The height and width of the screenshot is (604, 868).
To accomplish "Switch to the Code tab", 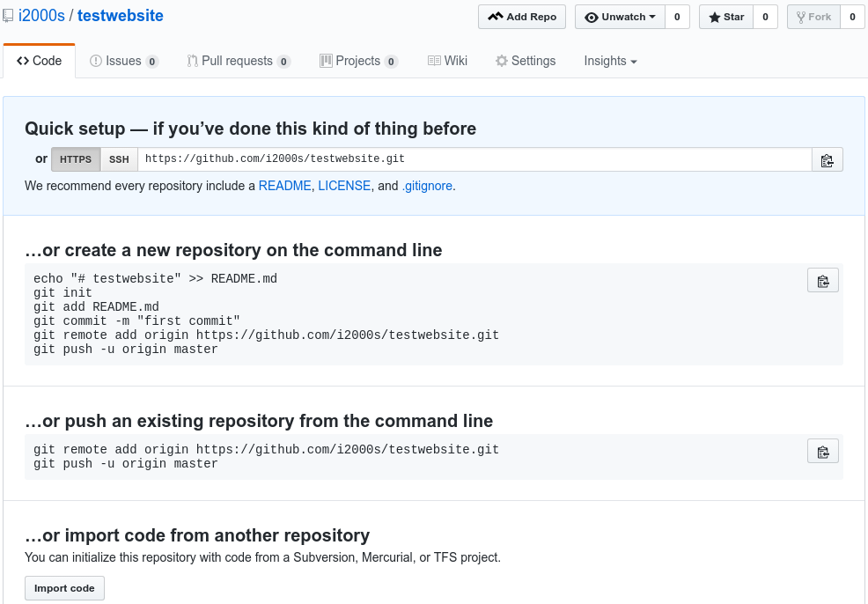I will click(39, 61).
